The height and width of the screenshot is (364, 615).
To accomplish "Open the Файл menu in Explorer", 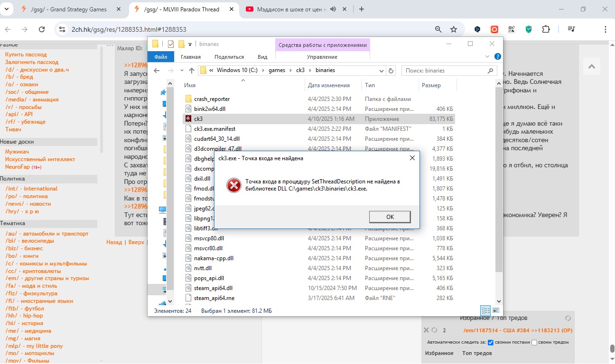I will pyautogui.click(x=161, y=57).
